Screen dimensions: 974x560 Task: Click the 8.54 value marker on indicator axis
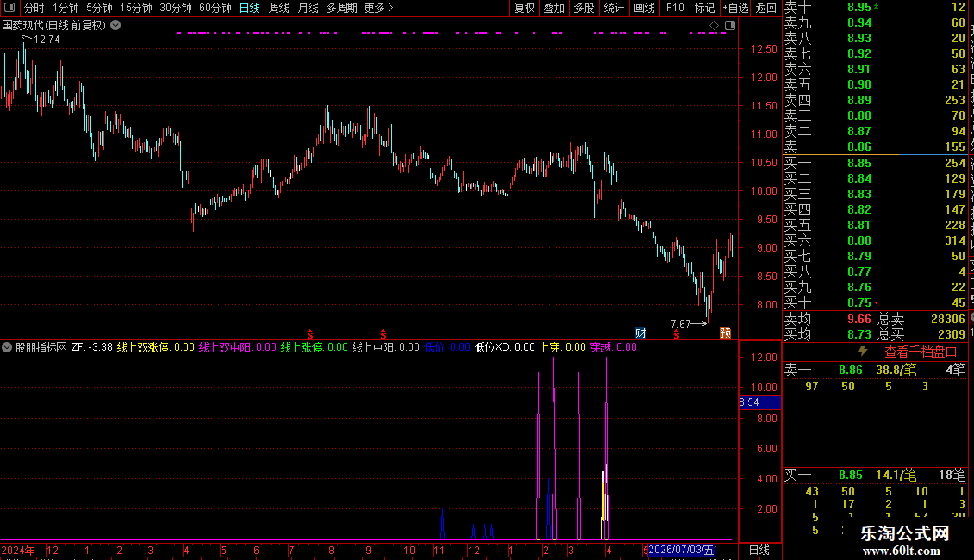coord(759,402)
